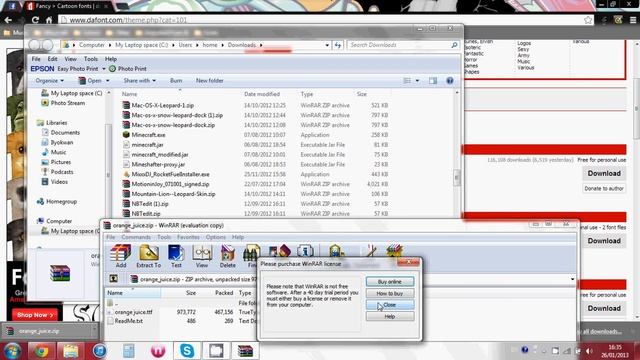Viewport: 640px width, 360px height.
Task: Click the View icon in WinRAR toolbar
Action: click(202, 256)
